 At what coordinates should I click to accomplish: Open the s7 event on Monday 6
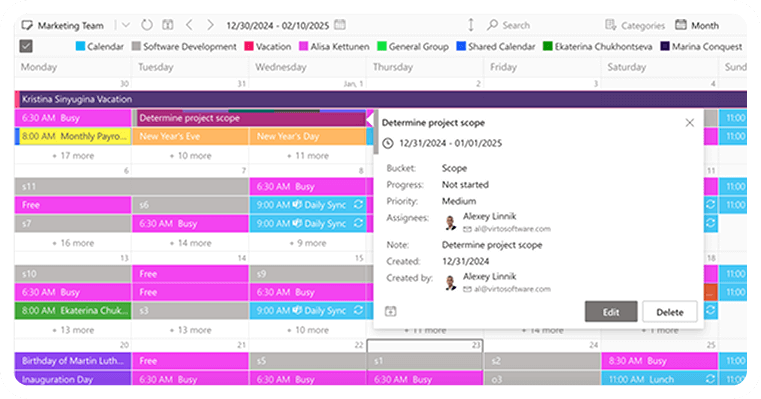click(73, 223)
